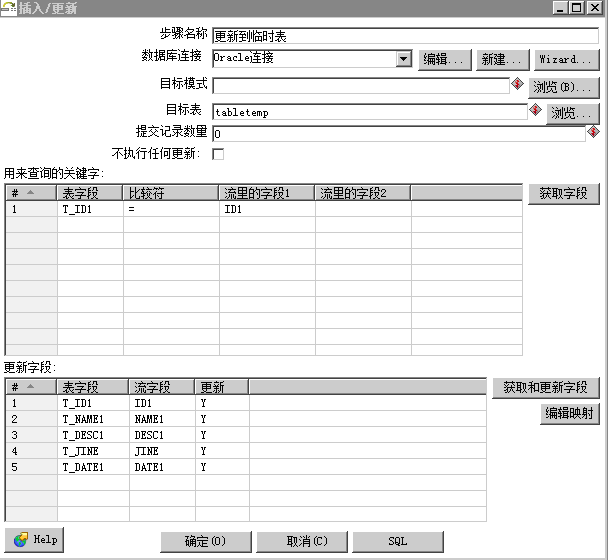Select the ID1 cell under 流里的字段1

point(267,209)
